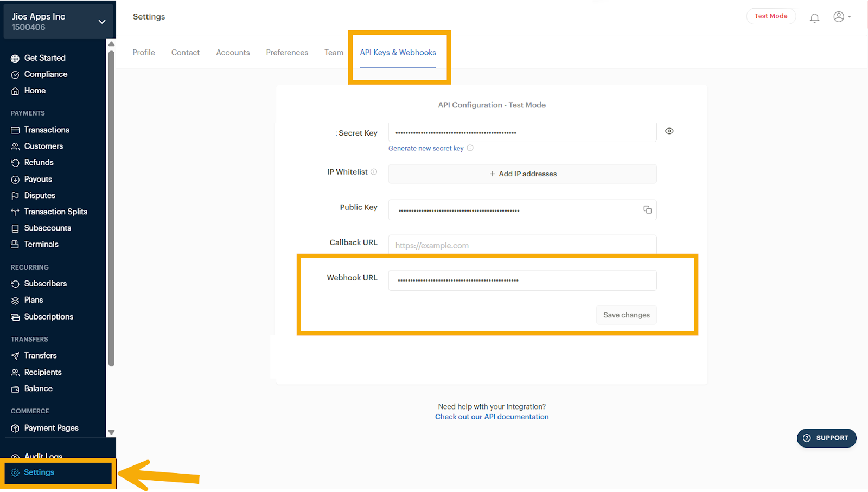Click the Payment Pages box icon
Image resolution: width=868 pixels, height=492 pixels.
[15, 429]
